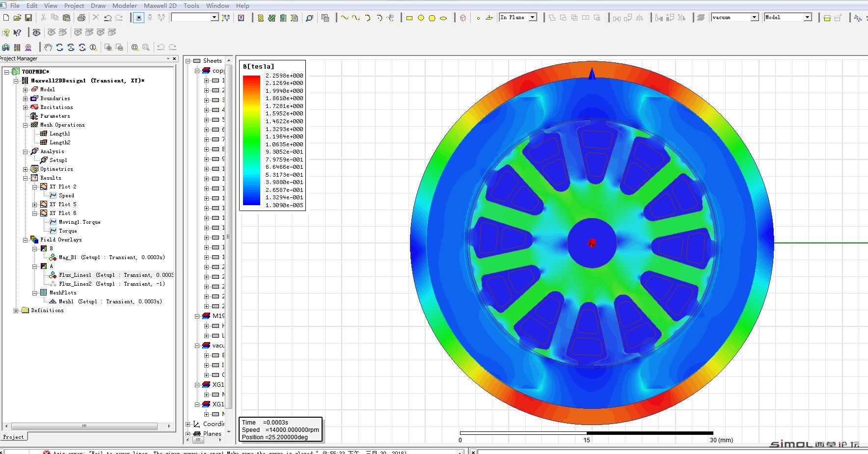The width and height of the screenshot is (868, 454).
Task: Expand the Model tree node
Action: tap(26, 89)
